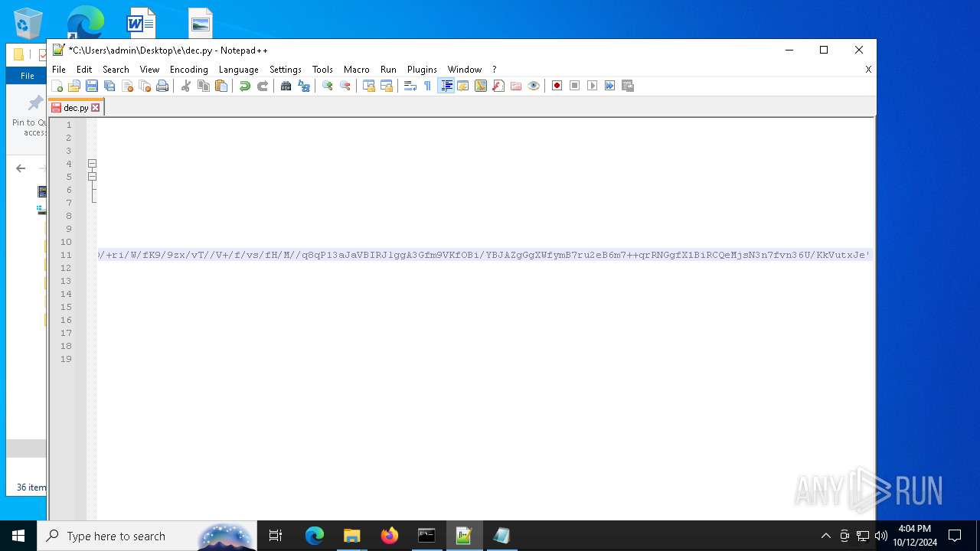The width and height of the screenshot is (980, 551).
Task: Toggle the indent guide button
Action: pyautogui.click(x=446, y=86)
